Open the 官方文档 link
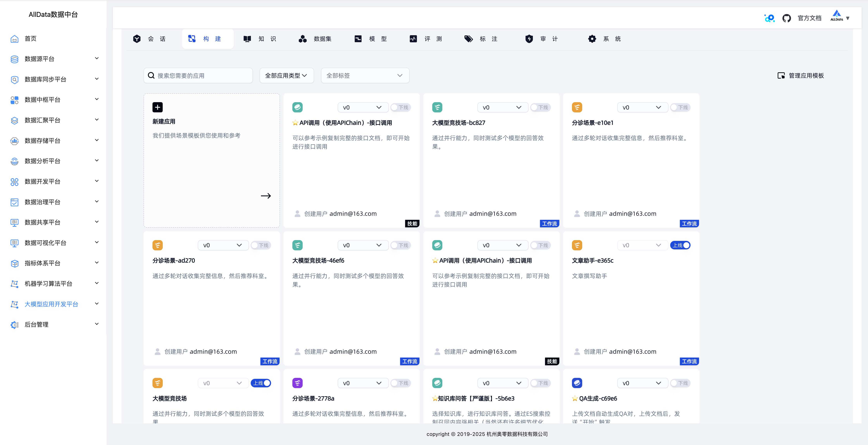The width and height of the screenshot is (868, 445). click(809, 18)
